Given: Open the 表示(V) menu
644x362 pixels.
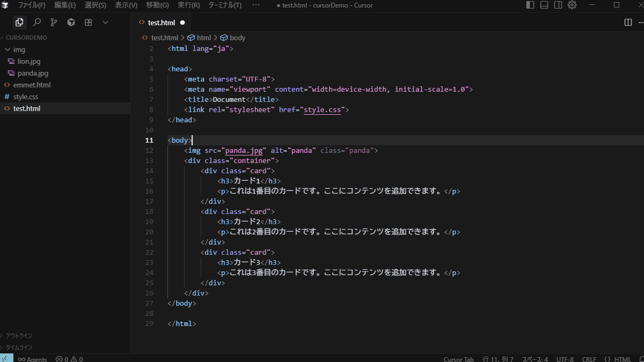Looking at the screenshot, I should [126, 5].
